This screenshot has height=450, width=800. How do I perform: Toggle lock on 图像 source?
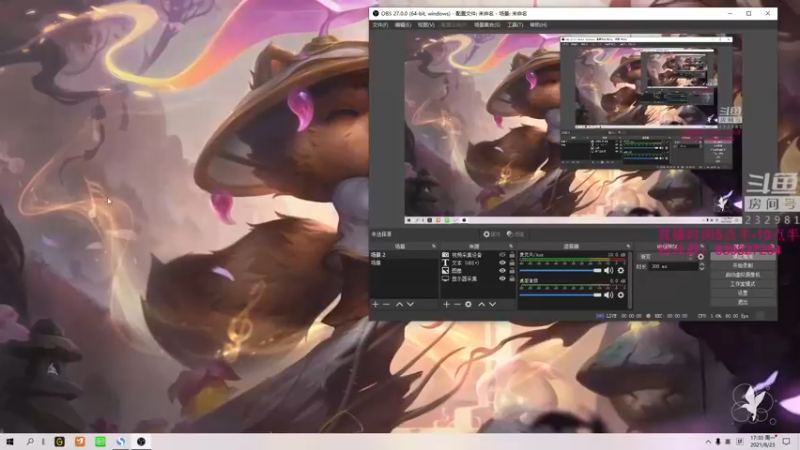pos(512,271)
